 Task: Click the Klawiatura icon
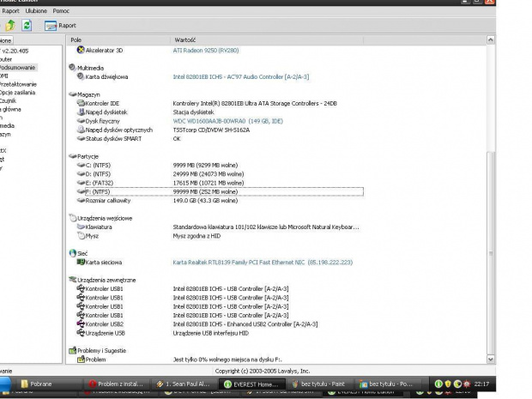point(81,227)
